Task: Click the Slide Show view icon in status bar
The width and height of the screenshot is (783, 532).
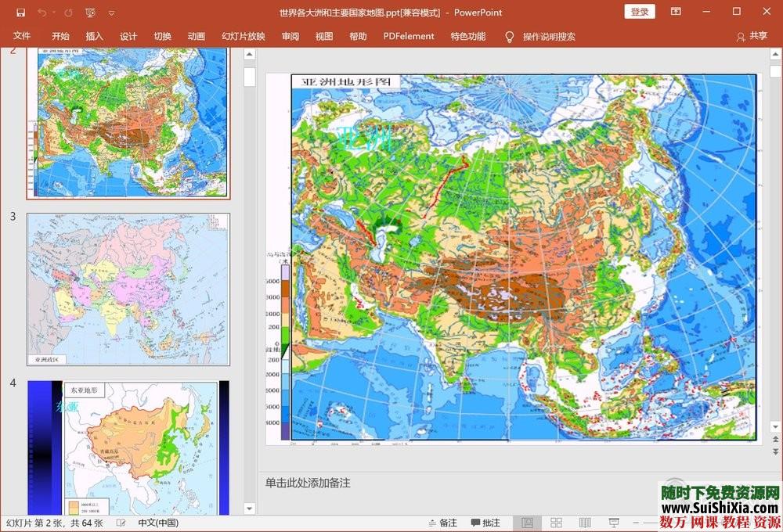Action: [614, 522]
